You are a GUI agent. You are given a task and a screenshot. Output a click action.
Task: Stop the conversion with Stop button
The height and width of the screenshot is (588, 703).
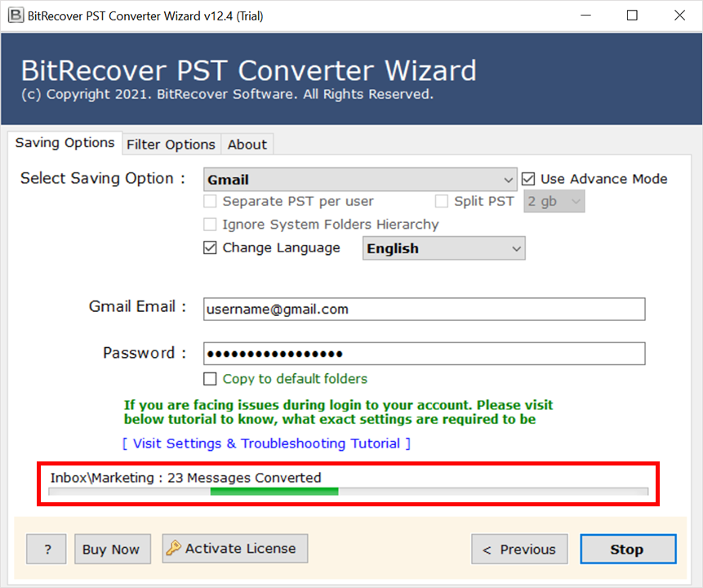(628, 549)
